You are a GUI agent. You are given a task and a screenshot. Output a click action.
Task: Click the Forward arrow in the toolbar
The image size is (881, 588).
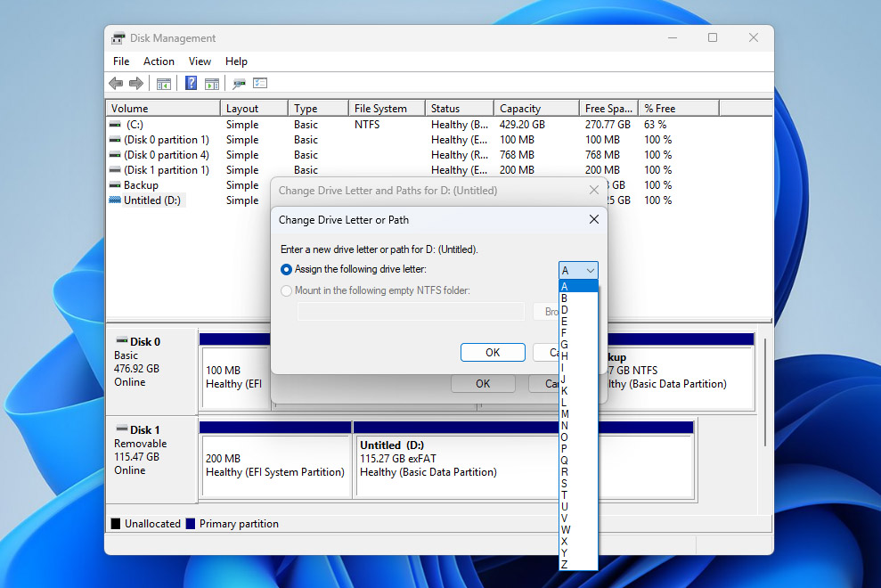click(136, 84)
